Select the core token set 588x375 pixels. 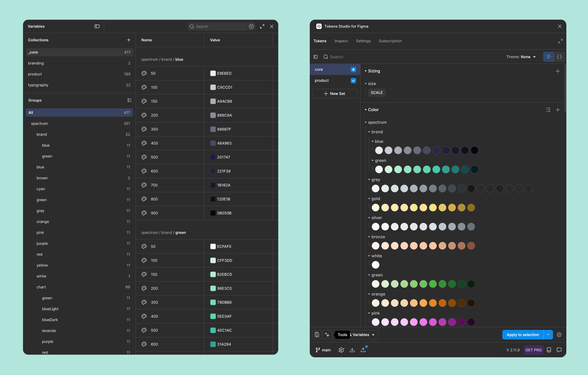(x=335, y=69)
